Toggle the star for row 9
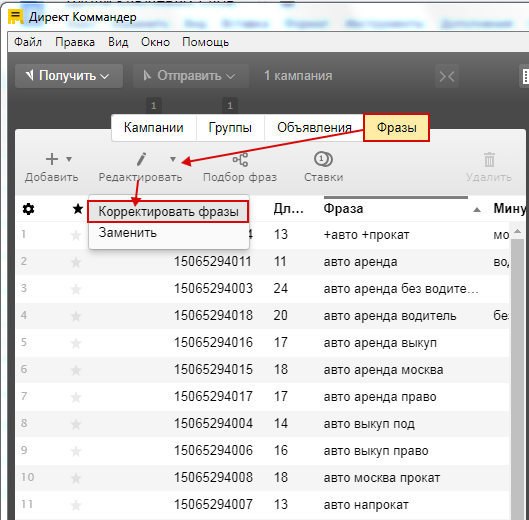529x520 pixels. [x=76, y=451]
